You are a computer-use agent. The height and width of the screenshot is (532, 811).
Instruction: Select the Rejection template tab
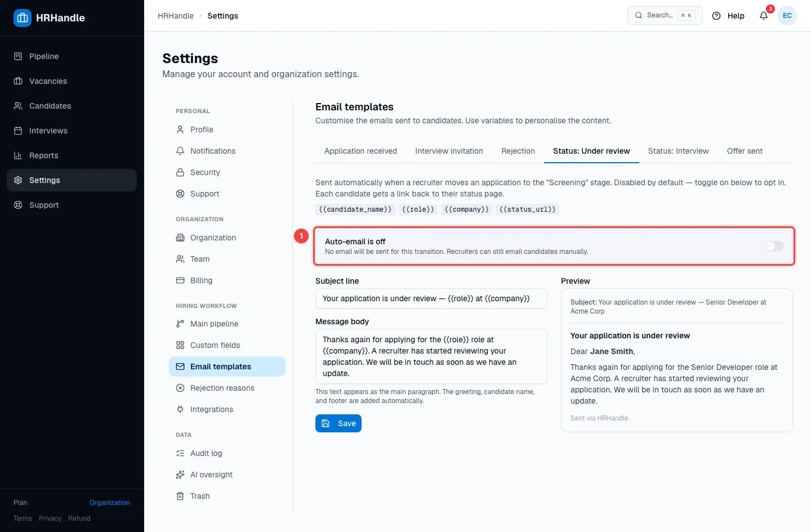click(518, 151)
